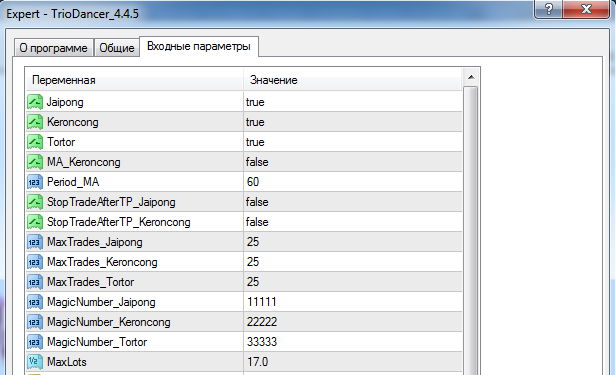Select the MA_Keroncong variable name
Screen dimensions: 616x375
click(84, 162)
